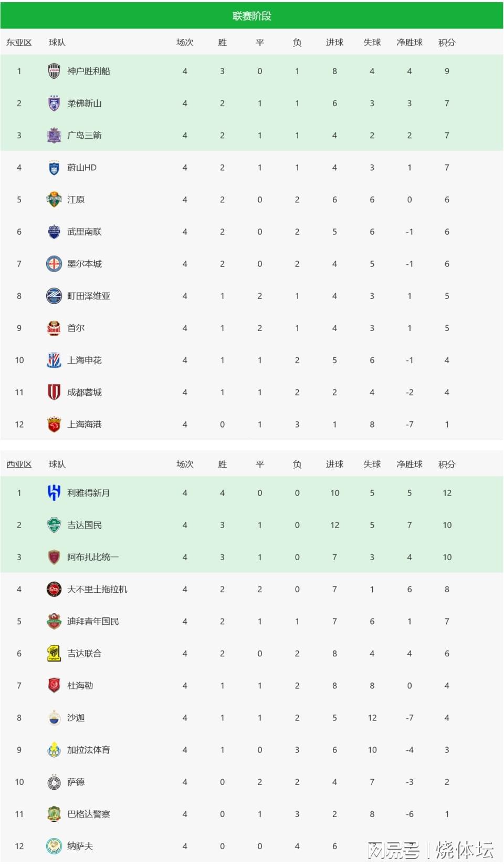Click the Ulsan HD (蔚山HD) crest
The image size is (504, 868).
(54, 168)
